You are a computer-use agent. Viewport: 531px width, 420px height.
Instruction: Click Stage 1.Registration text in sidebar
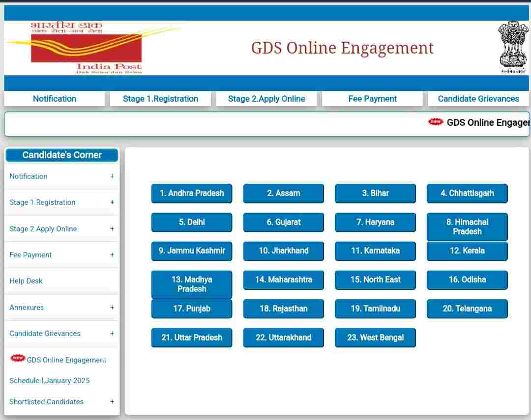[42, 202]
